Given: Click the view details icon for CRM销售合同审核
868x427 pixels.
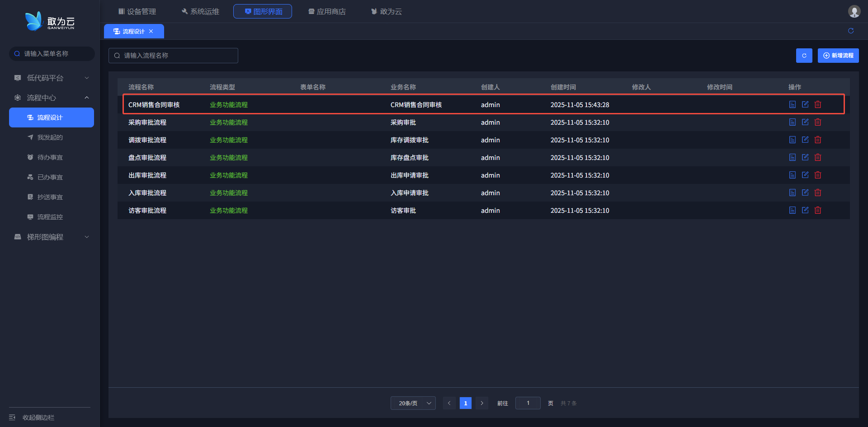Looking at the screenshot, I should click(x=792, y=104).
